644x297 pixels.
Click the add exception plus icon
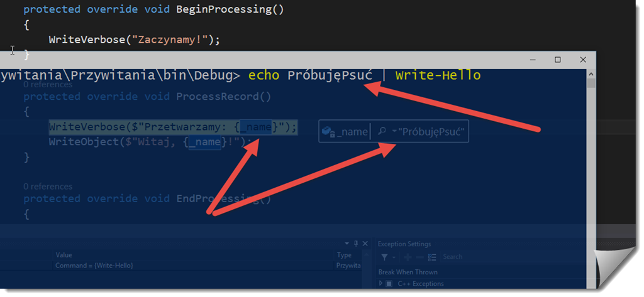click(x=408, y=257)
